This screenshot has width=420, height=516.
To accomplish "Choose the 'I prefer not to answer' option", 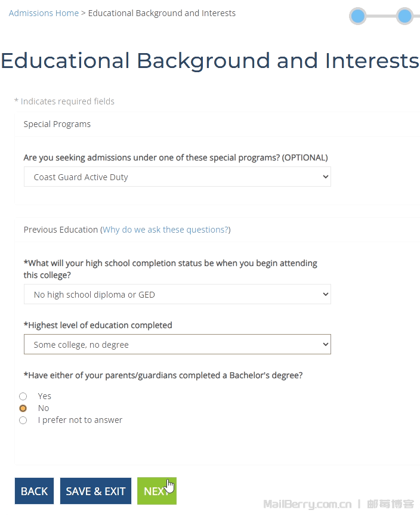I will (x=23, y=420).
